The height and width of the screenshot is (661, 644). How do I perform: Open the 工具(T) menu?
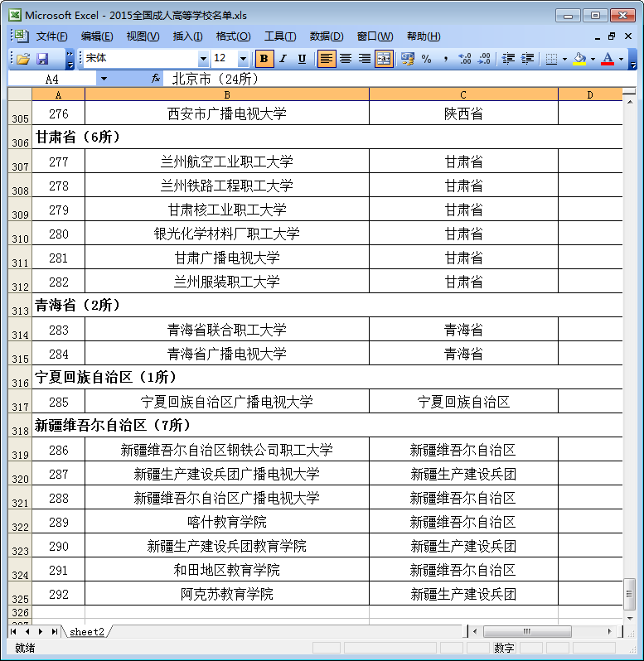click(x=280, y=36)
